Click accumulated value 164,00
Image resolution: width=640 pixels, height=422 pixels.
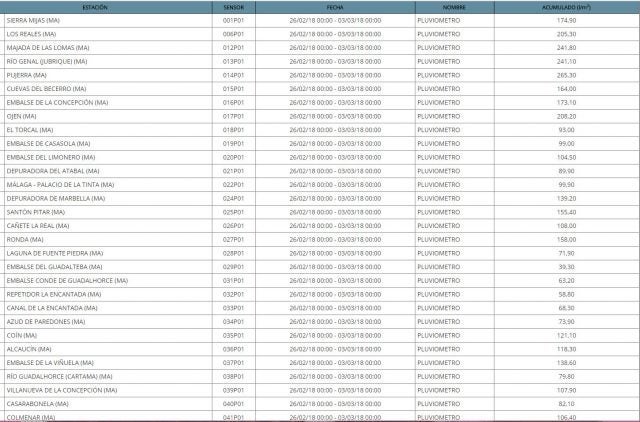click(593, 88)
